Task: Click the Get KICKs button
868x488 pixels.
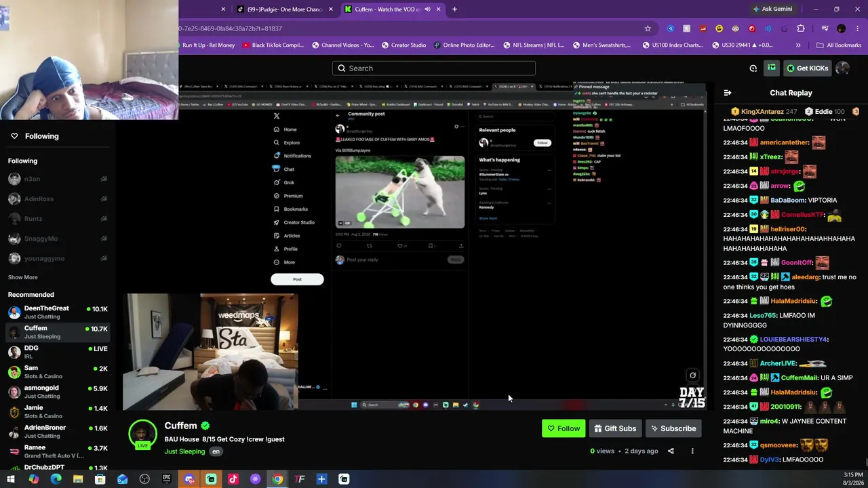Action: (807, 68)
